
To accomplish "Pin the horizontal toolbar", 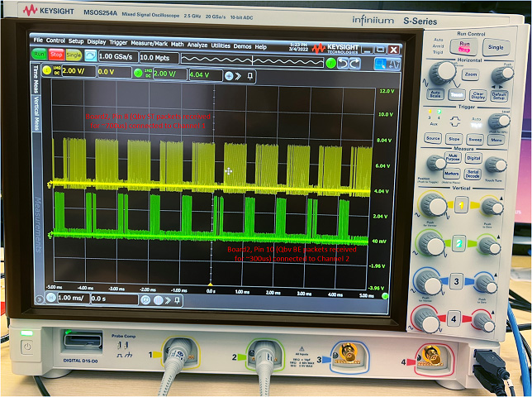I will pos(177,300).
